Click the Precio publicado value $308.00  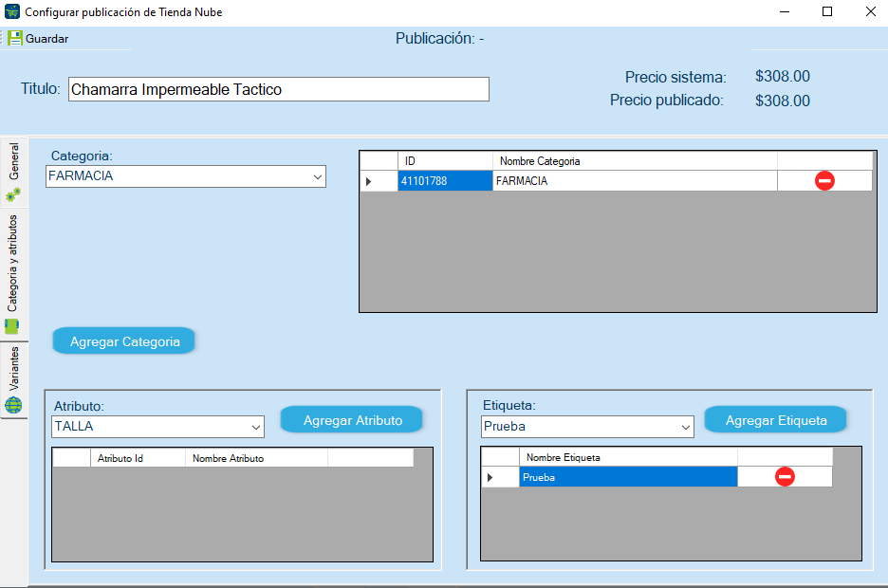click(782, 101)
